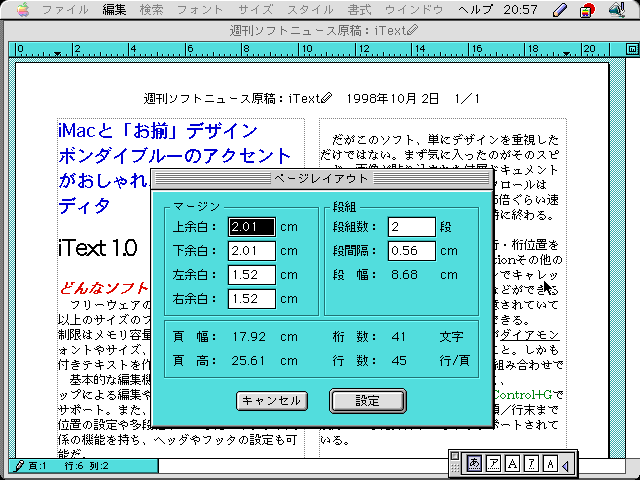Click the iText 1.0 heading in document
This screenshot has height=480, width=640.
pyautogui.click(x=98, y=248)
